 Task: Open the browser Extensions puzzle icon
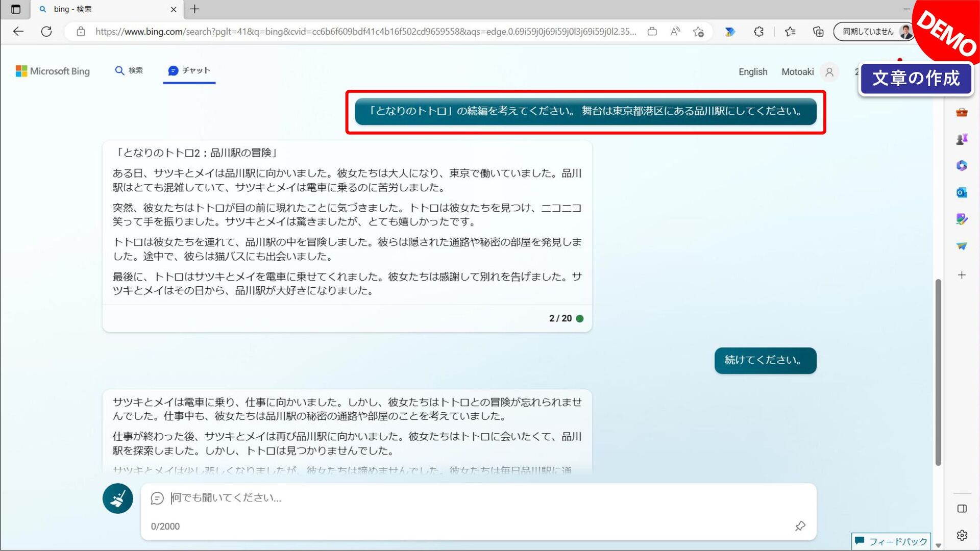click(758, 32)
